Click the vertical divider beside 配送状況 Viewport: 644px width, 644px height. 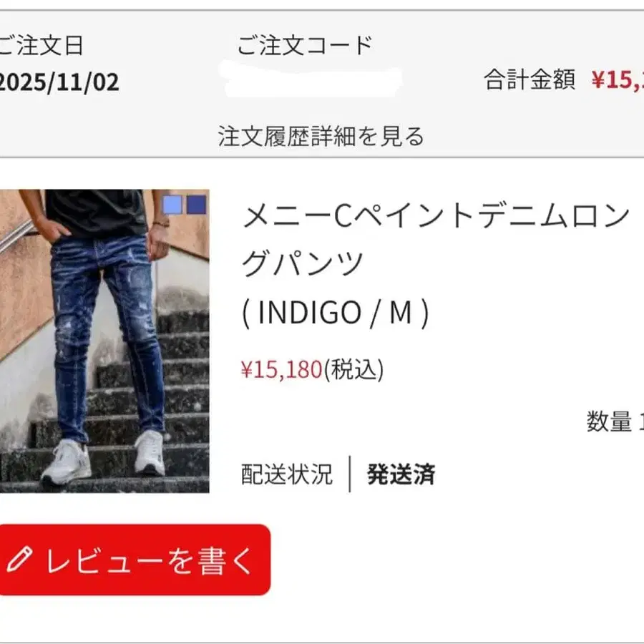click(x=349, y=474)
